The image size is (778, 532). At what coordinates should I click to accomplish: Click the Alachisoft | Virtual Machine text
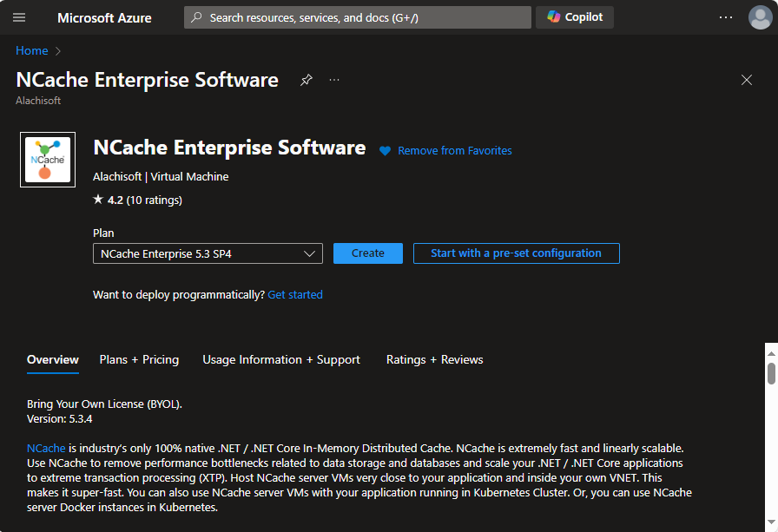[161, 176]
